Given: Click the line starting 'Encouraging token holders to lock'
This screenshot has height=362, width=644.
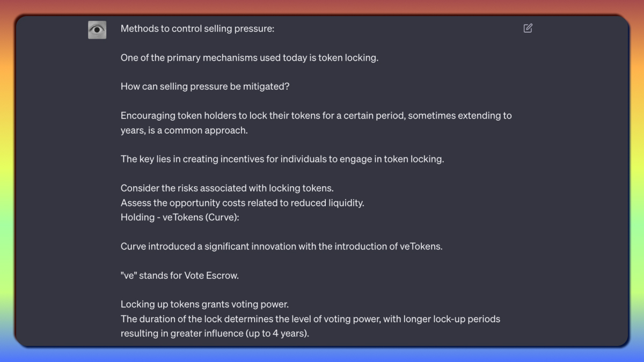Looking at the screenshot, I should pos(316,115).
